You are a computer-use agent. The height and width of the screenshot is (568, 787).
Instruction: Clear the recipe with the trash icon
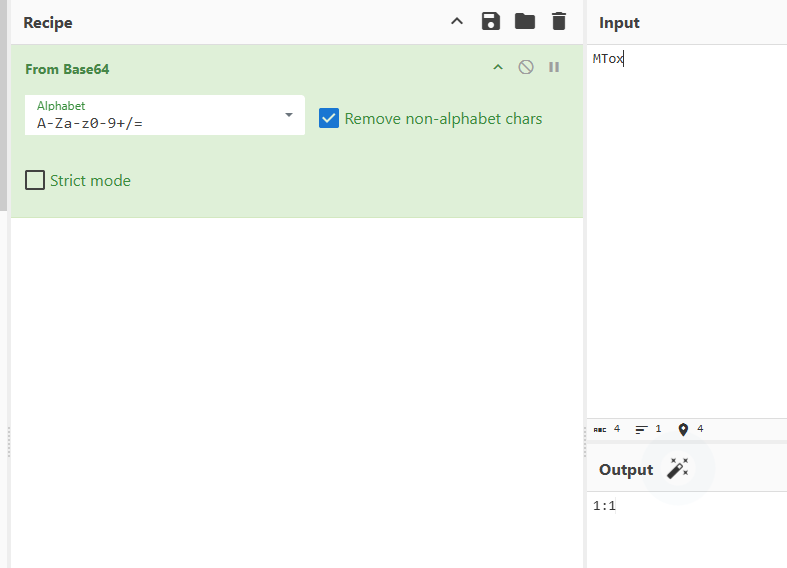click(x=559, y=22)
